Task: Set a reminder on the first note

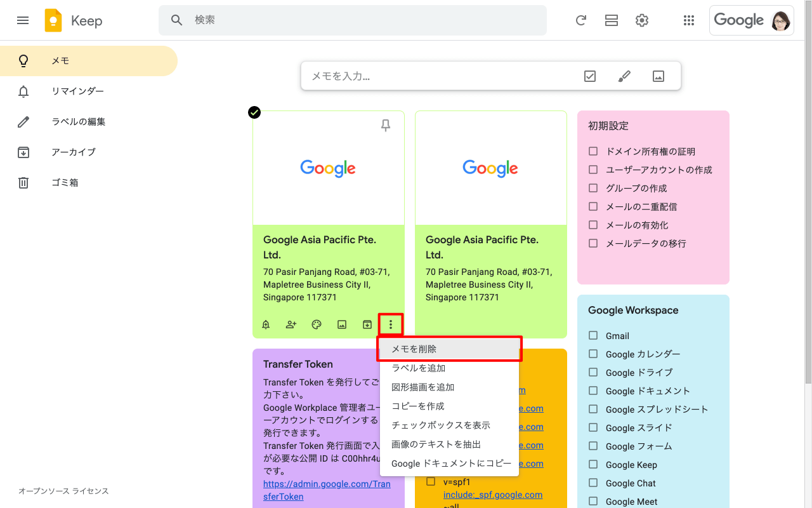Action: point(266,324)
